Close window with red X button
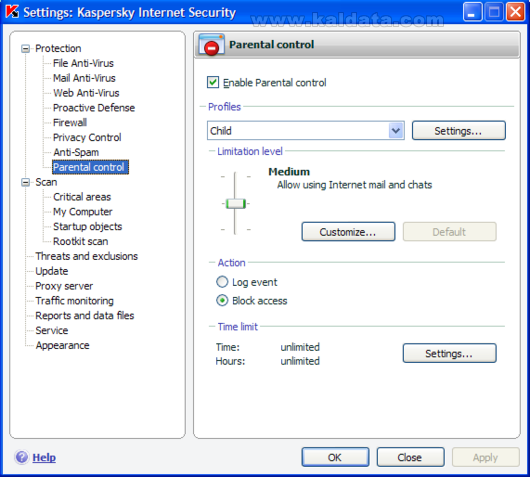The image size is (530, 477). (x=515, y=12)
